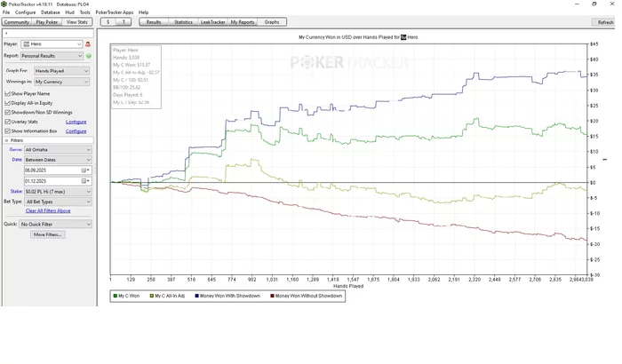Viewport: 622px width, 364px height.
Task: Switch to the Play Poker tab
Action: click(x=47, y=22)
